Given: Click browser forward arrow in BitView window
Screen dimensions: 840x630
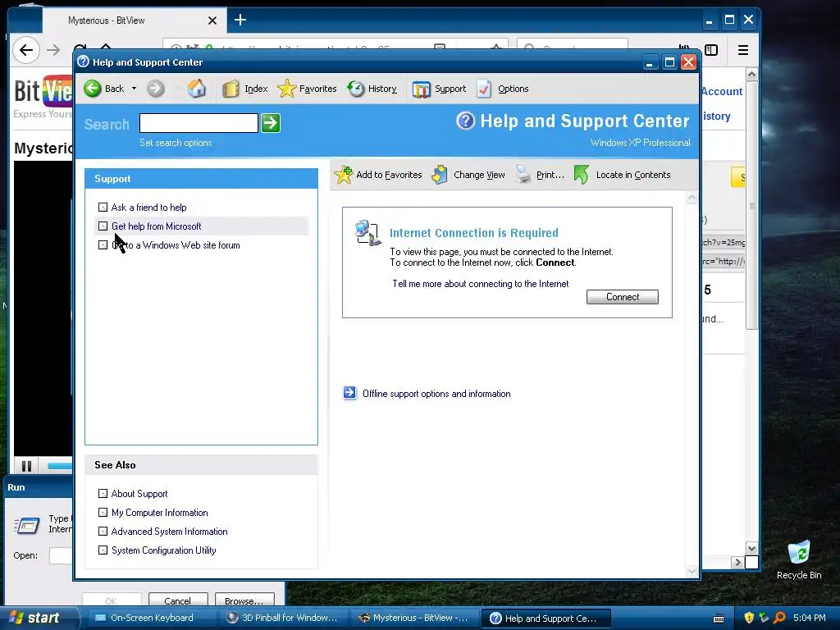Looking at the screenshot, I should [53, 50].
